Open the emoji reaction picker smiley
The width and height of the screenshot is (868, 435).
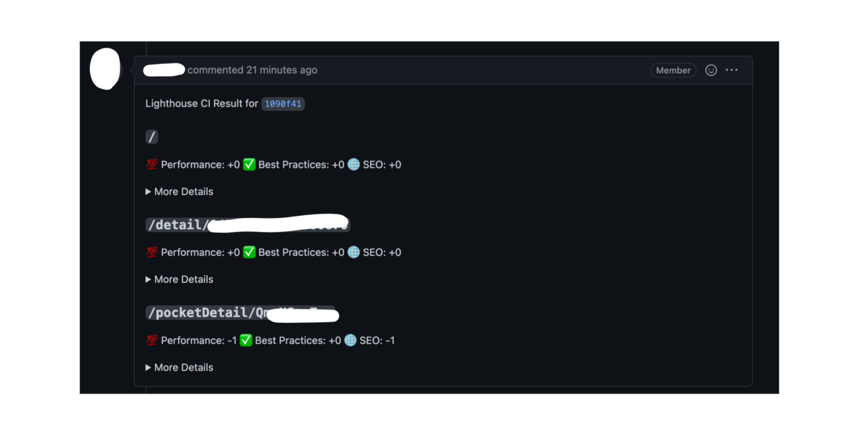coord(711,71)
